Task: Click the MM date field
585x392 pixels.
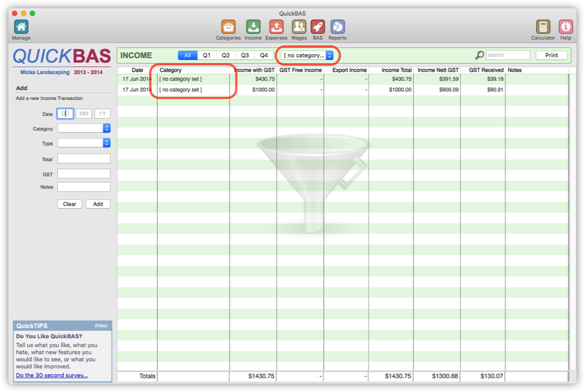Action: [x=84, y=113]
